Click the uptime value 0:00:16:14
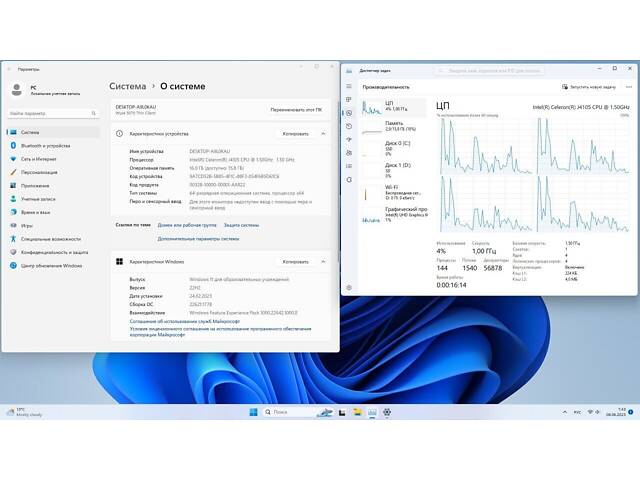The height and width of the screenshot is (480, 640). [x=451, y=285]
